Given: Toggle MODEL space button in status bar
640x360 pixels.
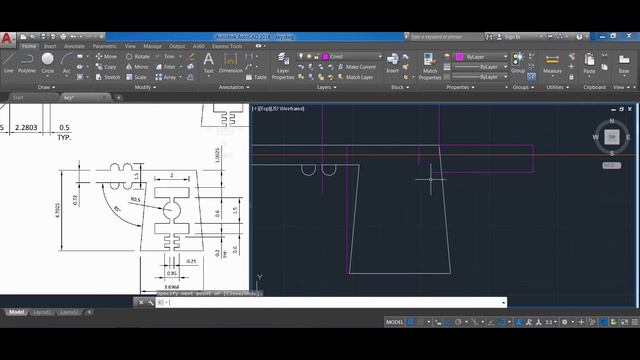Looking at the screenshot, I should pos(394,322).
